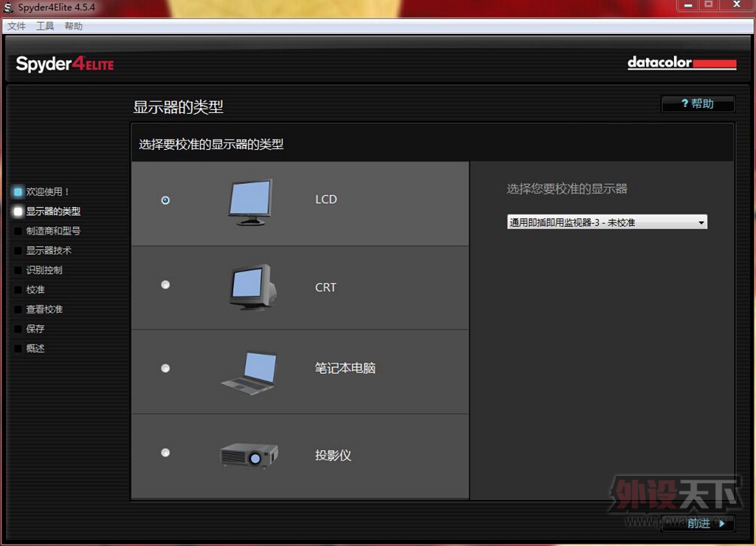Image resolution: width=756 pixels, height=546 pixels.
Task: Select the CRT radio button
Action: [x=165, y=285]
